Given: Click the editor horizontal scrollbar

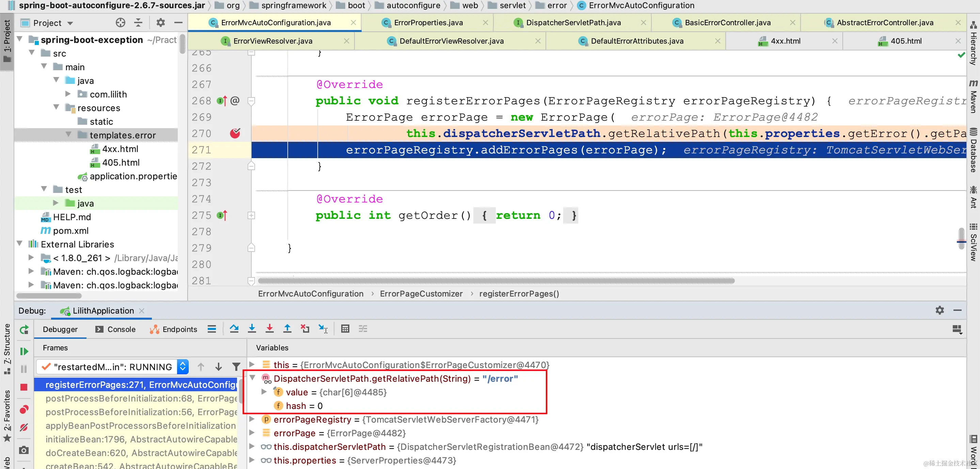Looking at the screenshot, I should (x=496, y=281).
